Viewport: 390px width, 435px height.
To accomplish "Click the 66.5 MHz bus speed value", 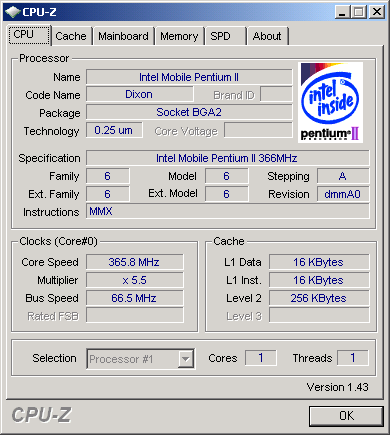I will (x=134, y=298).
